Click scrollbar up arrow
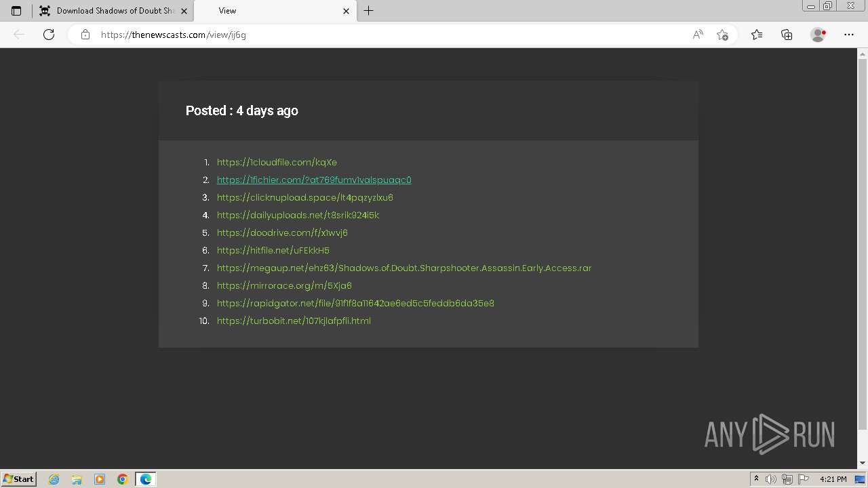Image resolution: width=868 pixels, height=488 pixels. click(x=863, y=53)
